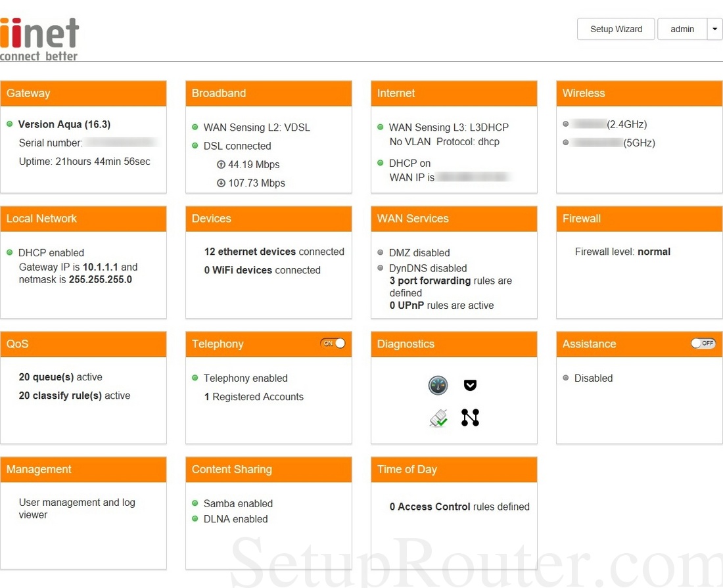723x588 pixels.
Task: Click the network nodes icon in Diagnostics
Action: click(x=470, y=418)
